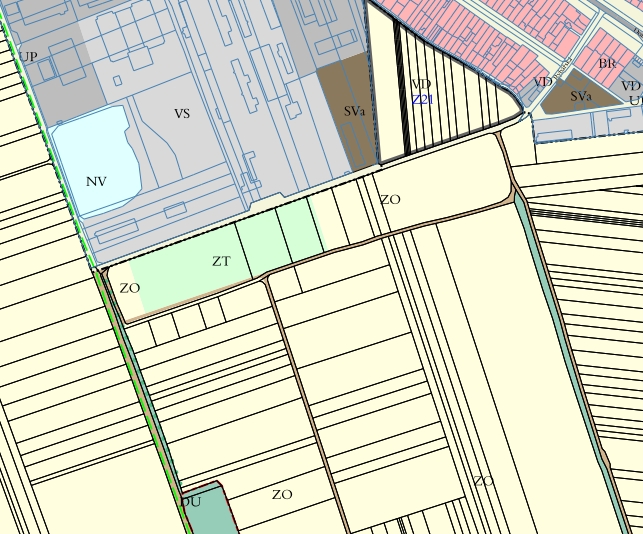
Task: Click the UP zone label
Action: pyautogui.click(x=28, y=57)
